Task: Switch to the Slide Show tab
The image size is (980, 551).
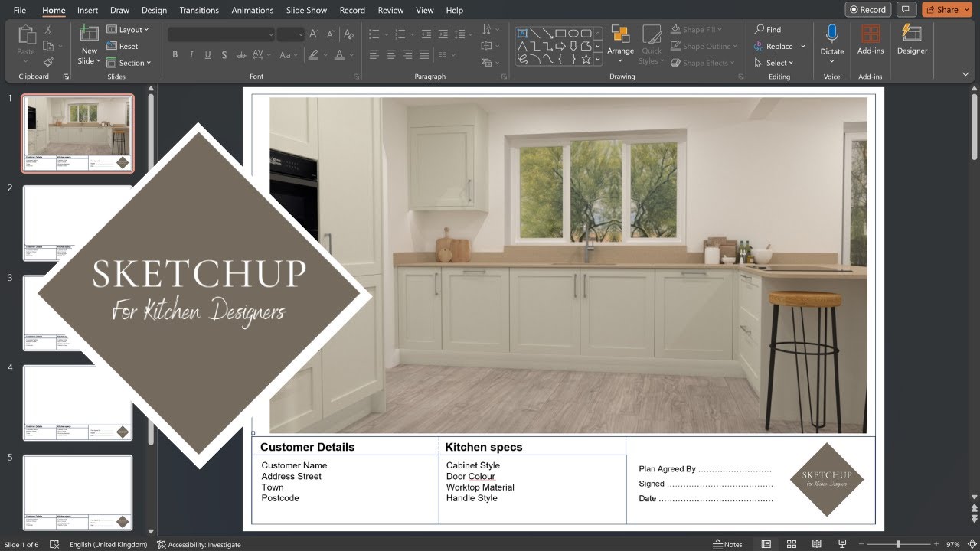Action: point(306,10)
